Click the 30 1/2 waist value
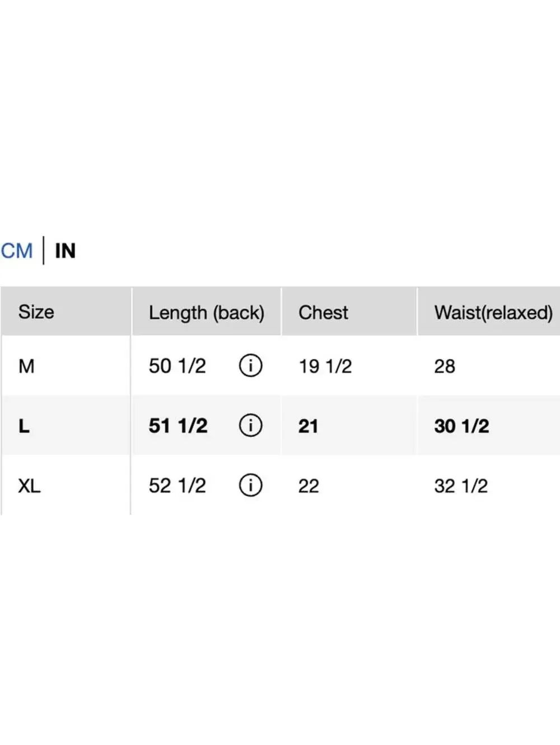Screen dimensions: 560x745 [461, 426]
